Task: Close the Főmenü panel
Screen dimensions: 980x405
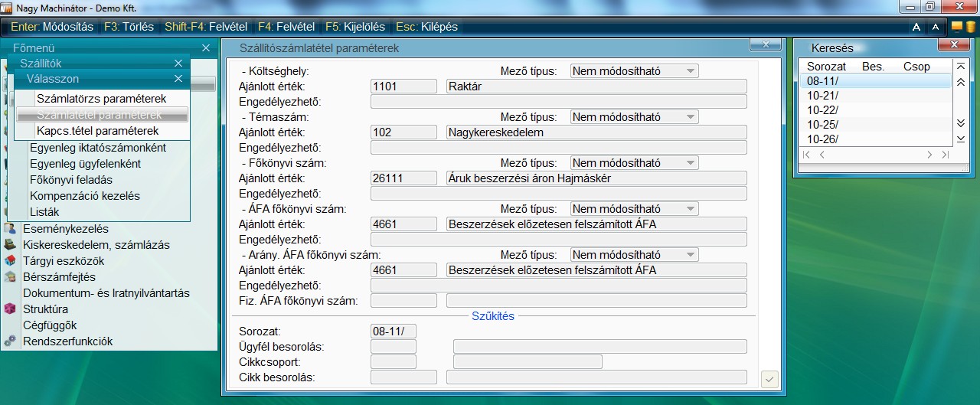Action: 205,48
